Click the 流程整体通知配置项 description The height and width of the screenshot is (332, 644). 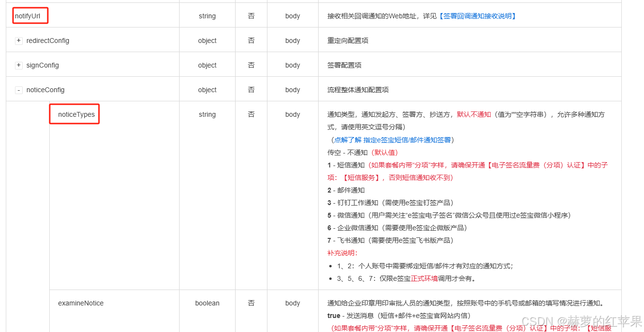pos(358,90)
